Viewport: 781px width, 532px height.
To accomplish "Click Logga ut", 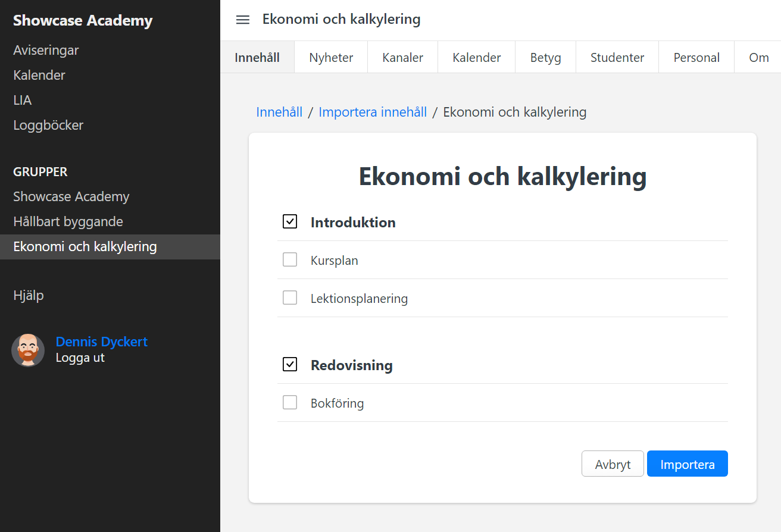I will tap(80, 358).
